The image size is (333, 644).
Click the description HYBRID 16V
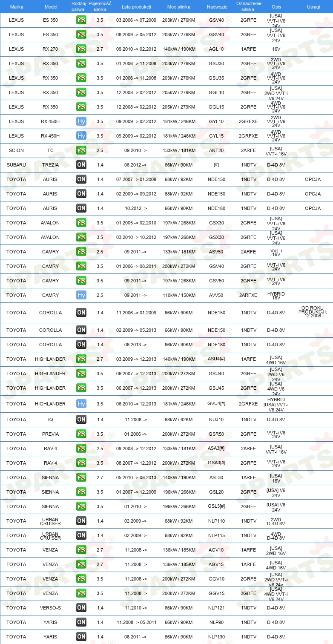click(276, 296)
